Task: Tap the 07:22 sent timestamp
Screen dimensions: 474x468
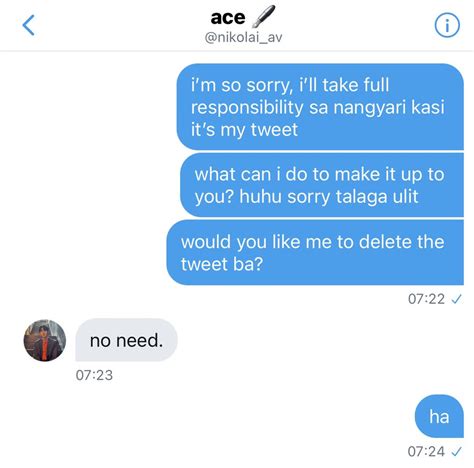Action: 426,299
